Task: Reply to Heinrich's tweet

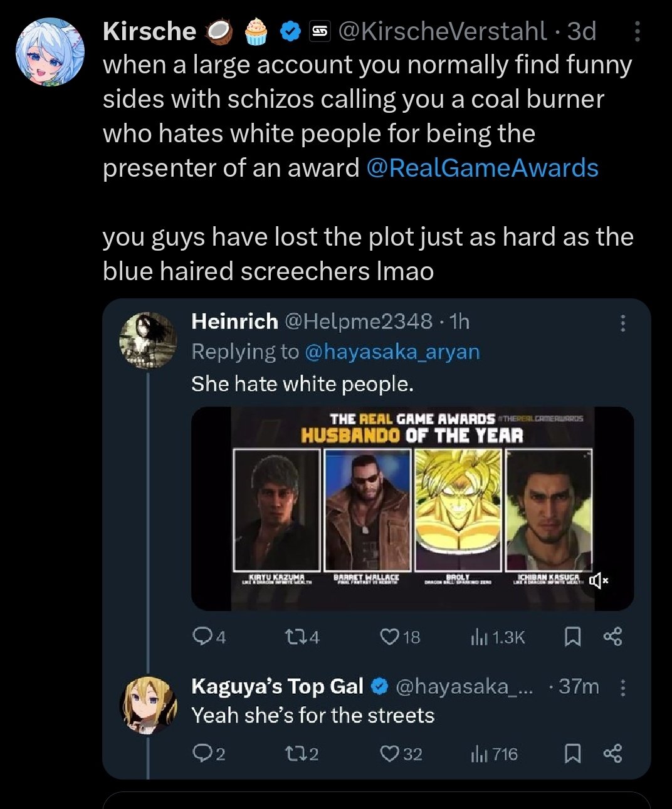Action: tap(202, 637)
